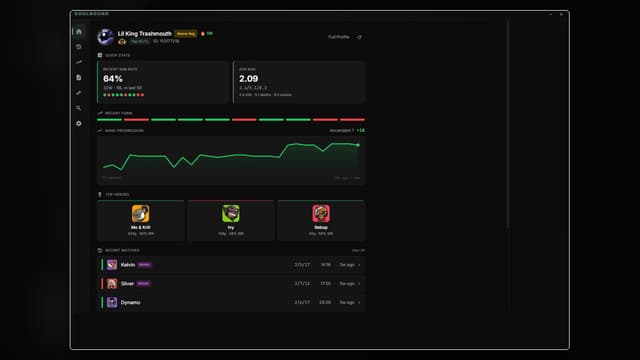Open the Silver recent match row
This screenshot has width=640, height=360.
point(231,284)
